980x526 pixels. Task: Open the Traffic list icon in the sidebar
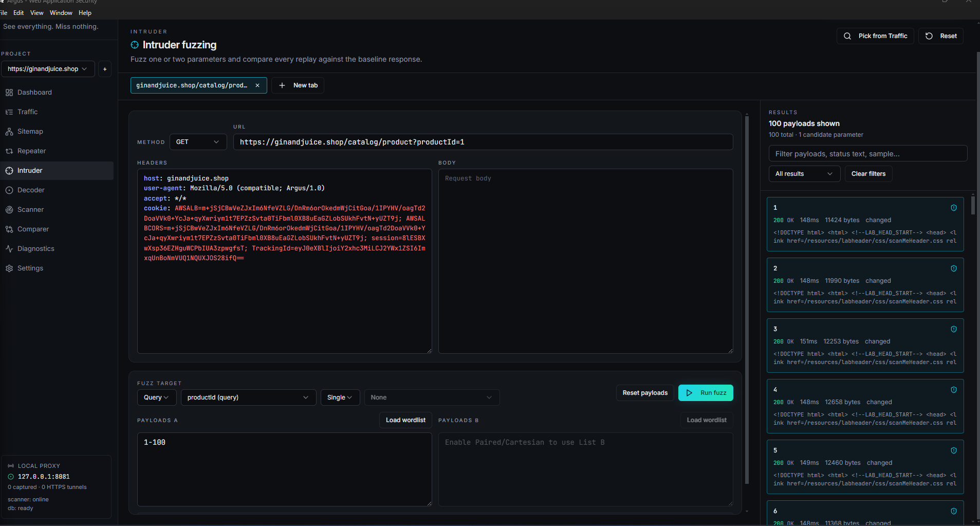point(9,112)
